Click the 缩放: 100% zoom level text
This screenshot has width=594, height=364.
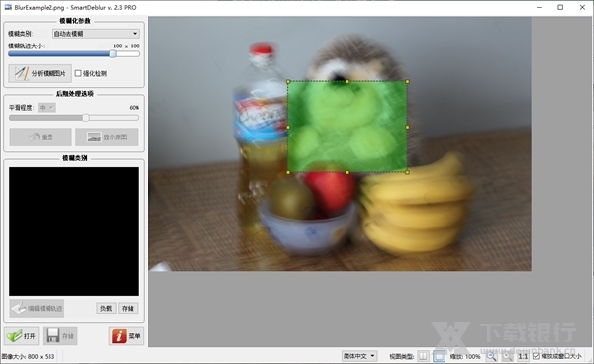coord(465,356)
